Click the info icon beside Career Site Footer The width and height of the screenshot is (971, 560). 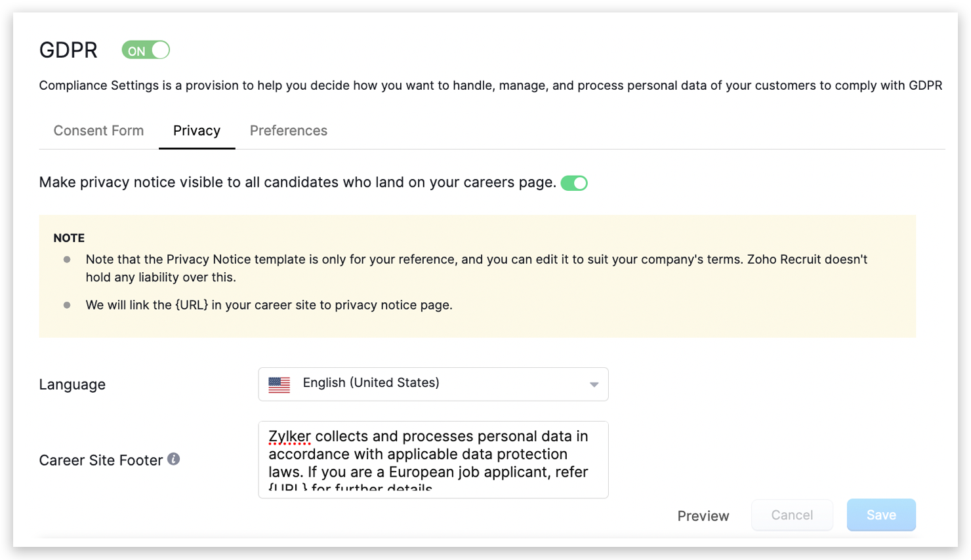[x=173, y=459]
